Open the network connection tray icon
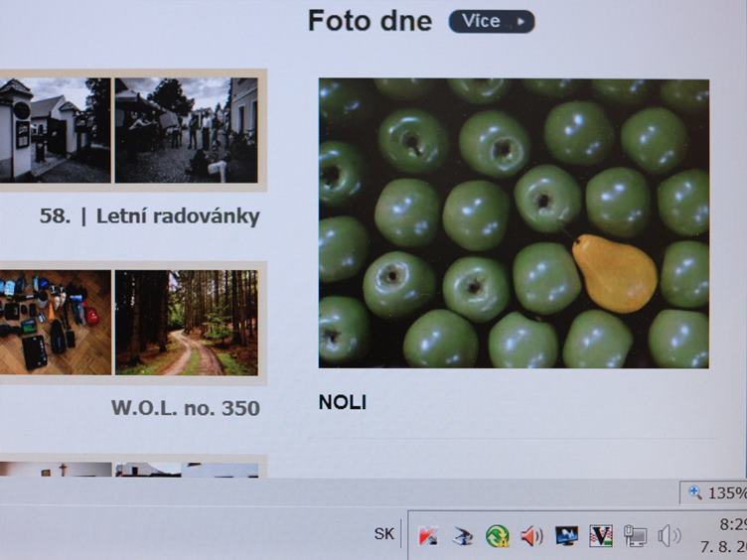Screen dimensions: 747x560 pyautogui.click(x=636, y=536)
